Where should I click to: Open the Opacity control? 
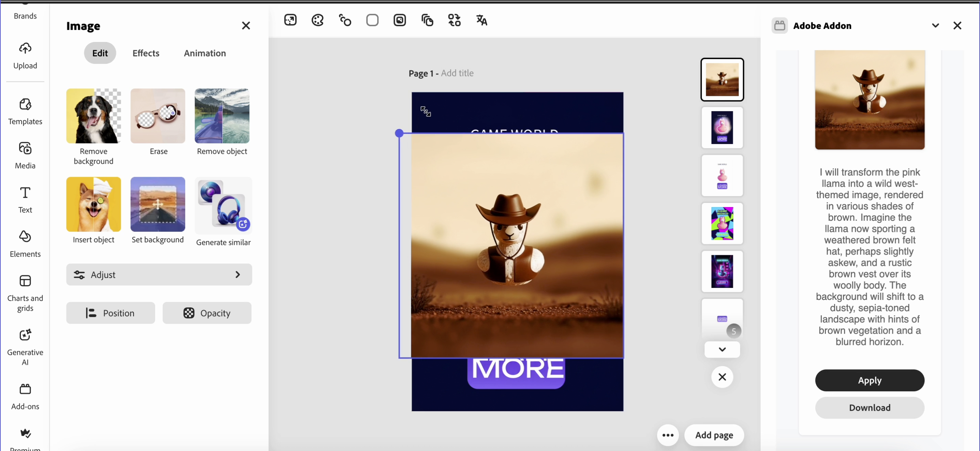(x=207, y=313)
